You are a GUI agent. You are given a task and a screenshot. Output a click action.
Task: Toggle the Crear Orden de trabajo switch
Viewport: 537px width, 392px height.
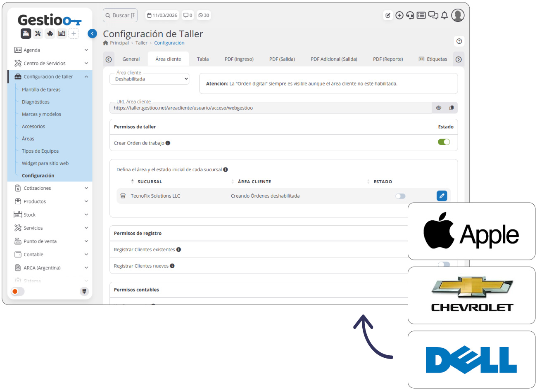pos(444,142)
